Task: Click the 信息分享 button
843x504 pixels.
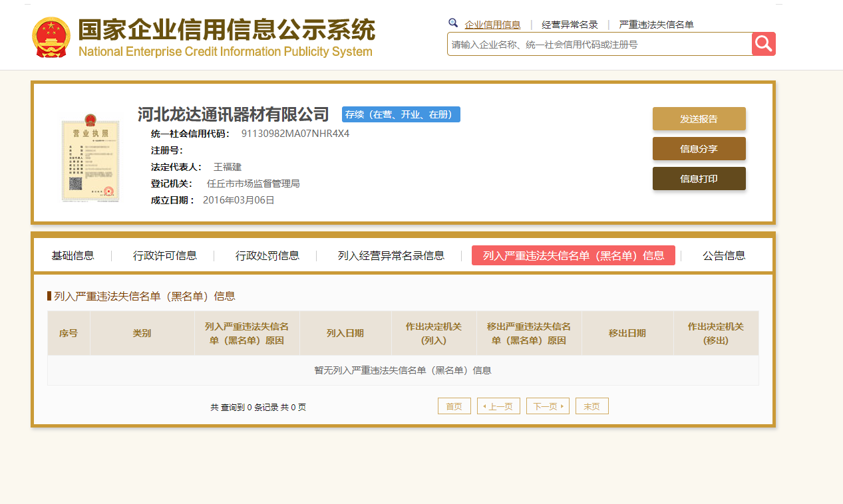Action: pyautogui.click(x=699, y=149)
